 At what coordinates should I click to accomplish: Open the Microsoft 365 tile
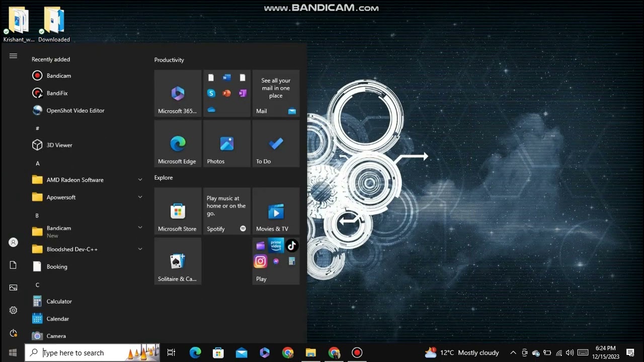click(178, 94)
